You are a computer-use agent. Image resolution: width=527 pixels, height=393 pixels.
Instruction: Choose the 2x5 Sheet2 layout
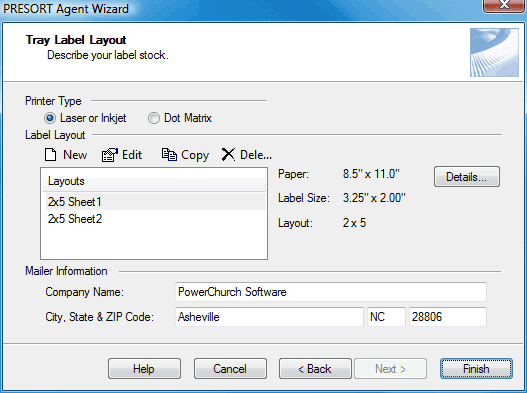pos(156,219)
